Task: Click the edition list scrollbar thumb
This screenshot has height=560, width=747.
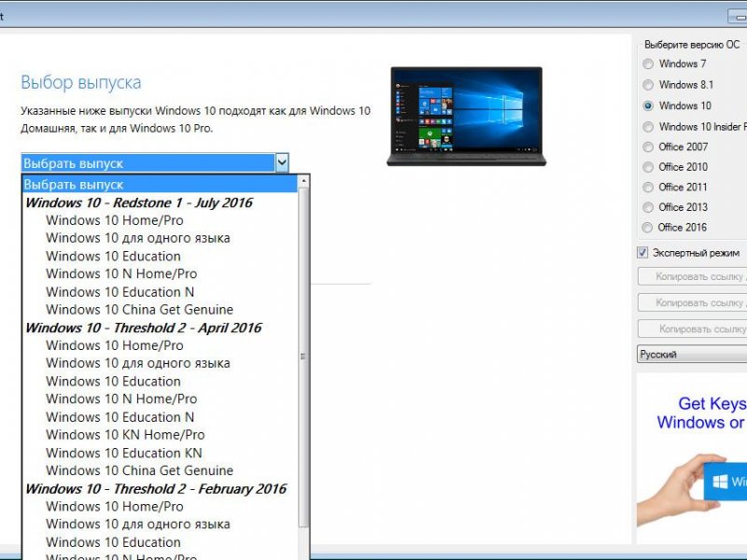Action: point(303,357)
